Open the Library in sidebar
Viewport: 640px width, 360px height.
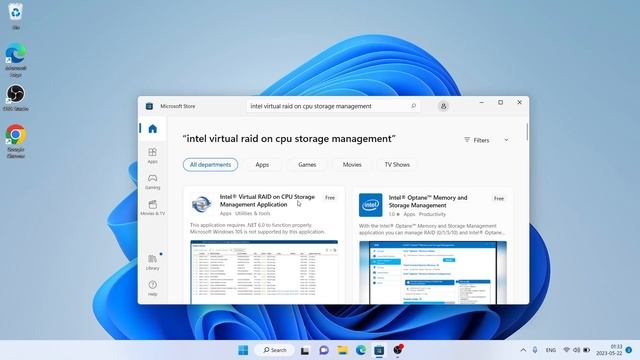(x=153, y=262)
